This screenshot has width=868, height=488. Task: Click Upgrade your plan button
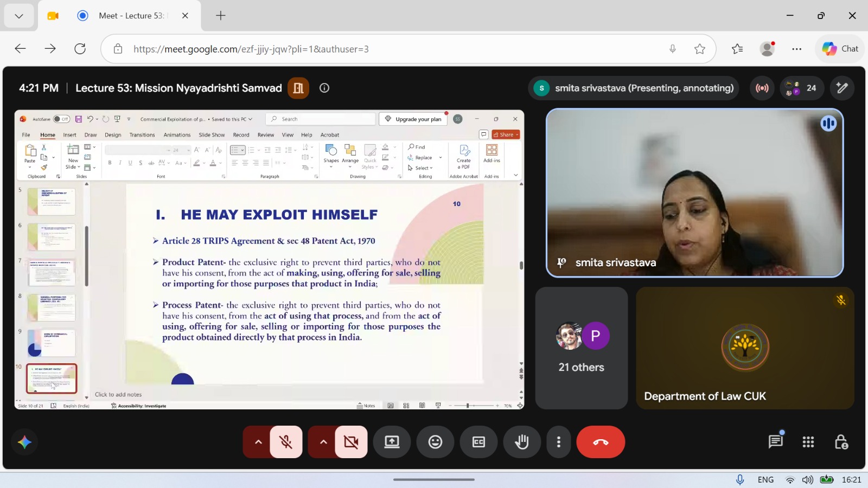413,119
